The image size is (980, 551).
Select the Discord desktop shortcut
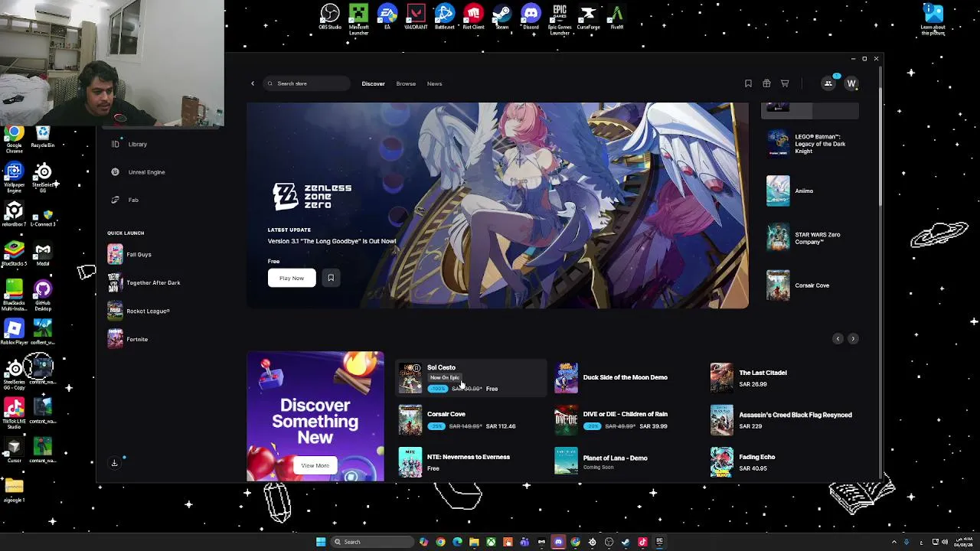coord(531,17)
